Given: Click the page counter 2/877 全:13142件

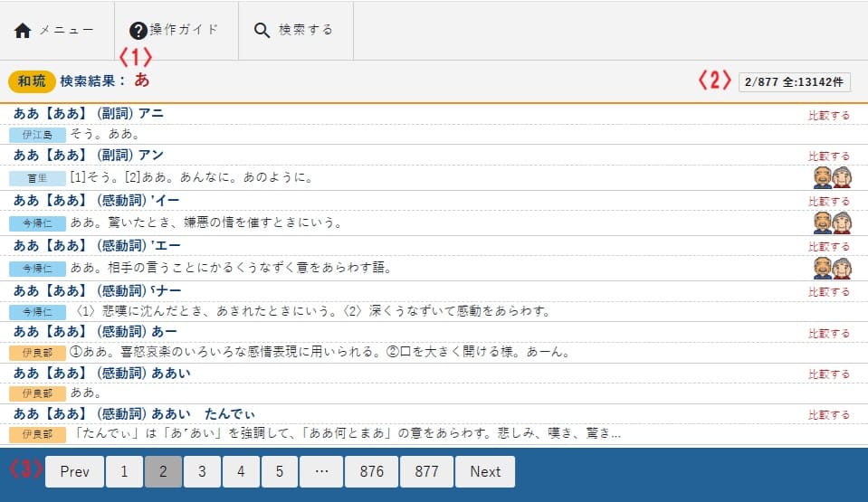Looking at the screenshot, I should coord(795,82).
